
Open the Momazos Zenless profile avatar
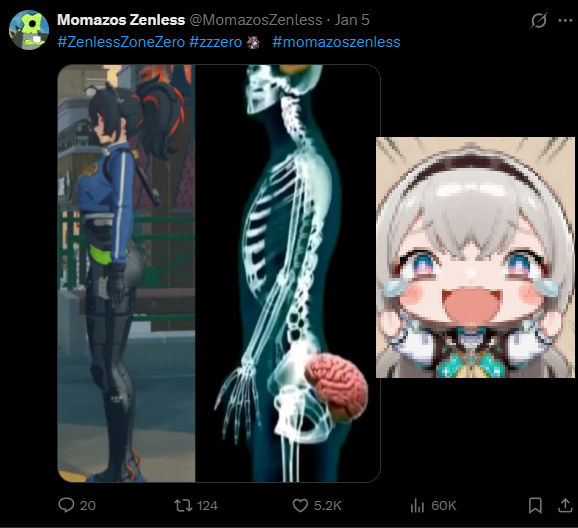(29, 30)
